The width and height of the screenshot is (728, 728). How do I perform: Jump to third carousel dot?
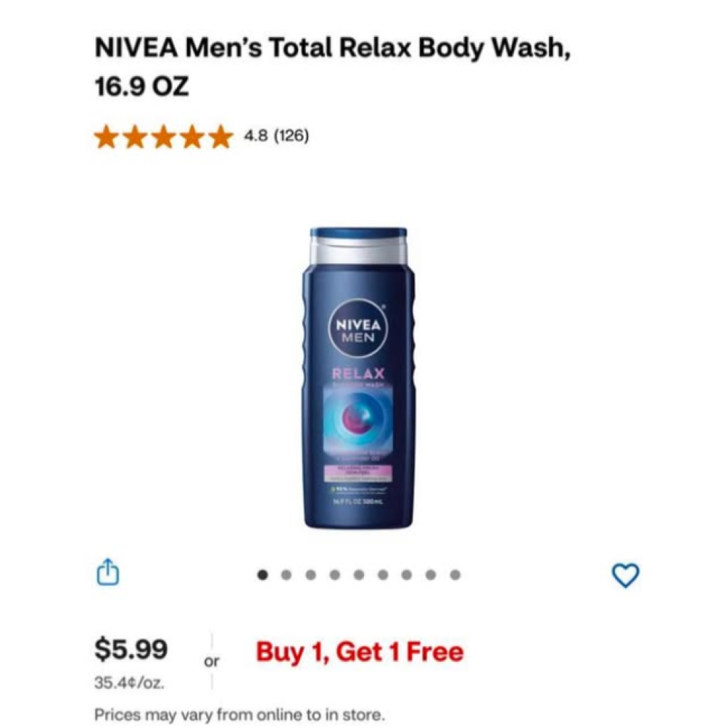(x=311, y=575)
